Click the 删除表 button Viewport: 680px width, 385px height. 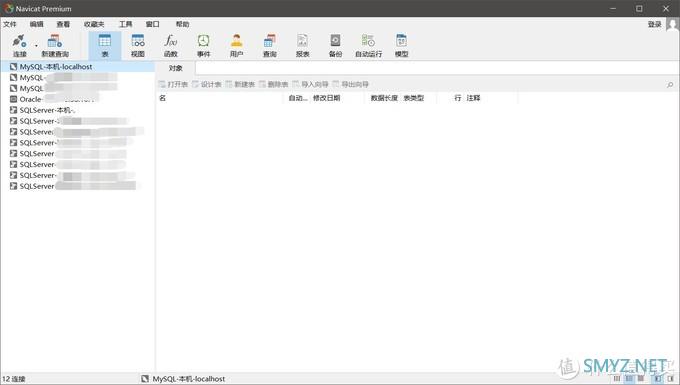point(274,84)
